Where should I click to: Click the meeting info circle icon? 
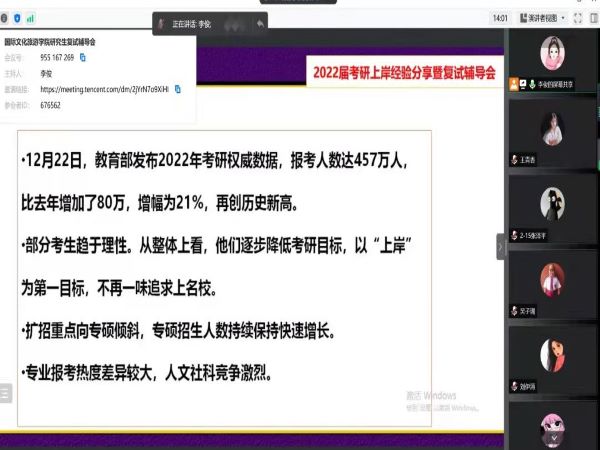(x=5, y=18)
